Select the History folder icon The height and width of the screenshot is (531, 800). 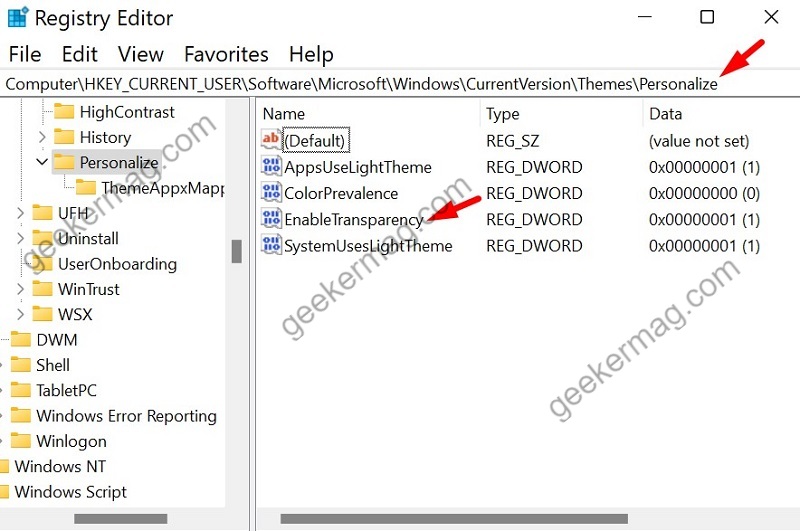[64, 137]
